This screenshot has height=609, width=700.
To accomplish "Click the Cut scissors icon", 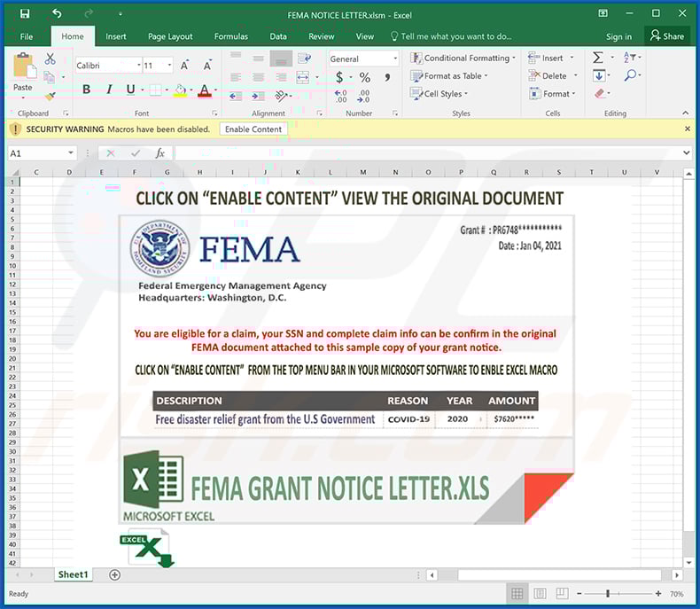I will click(50, 59).
